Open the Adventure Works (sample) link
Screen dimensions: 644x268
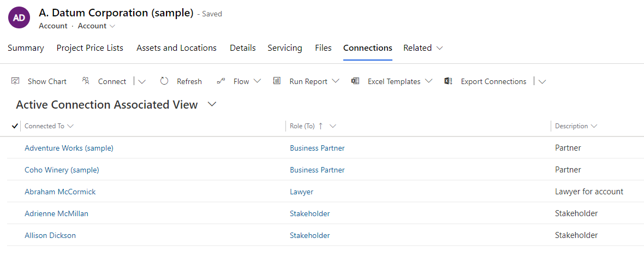pyautogui.click(x=69, y=148)
